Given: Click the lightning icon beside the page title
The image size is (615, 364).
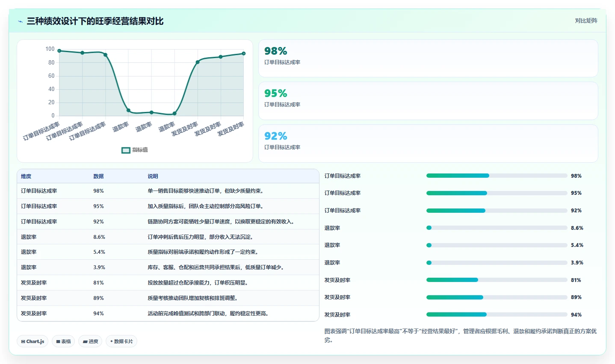Looking at the screenshot, I should pyautogui.click(x=20, y=21).
